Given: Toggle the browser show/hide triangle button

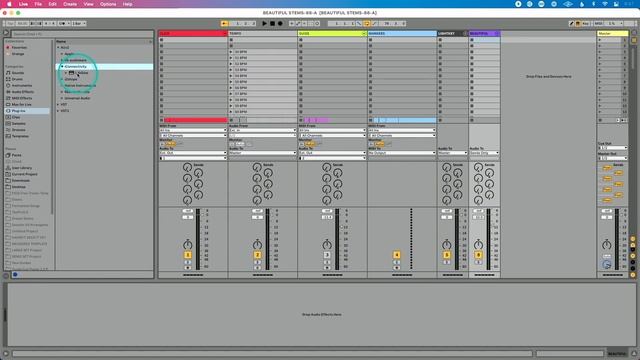Looking at the screenshot, I should click(6, 33).
